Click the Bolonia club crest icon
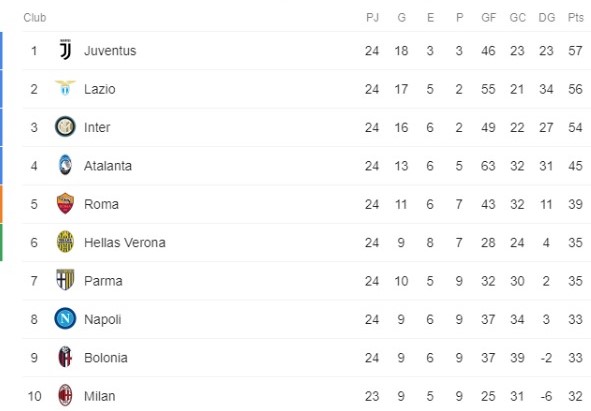Screen dimensions: 591x411 pyautogui.click(x=65, y=357)
